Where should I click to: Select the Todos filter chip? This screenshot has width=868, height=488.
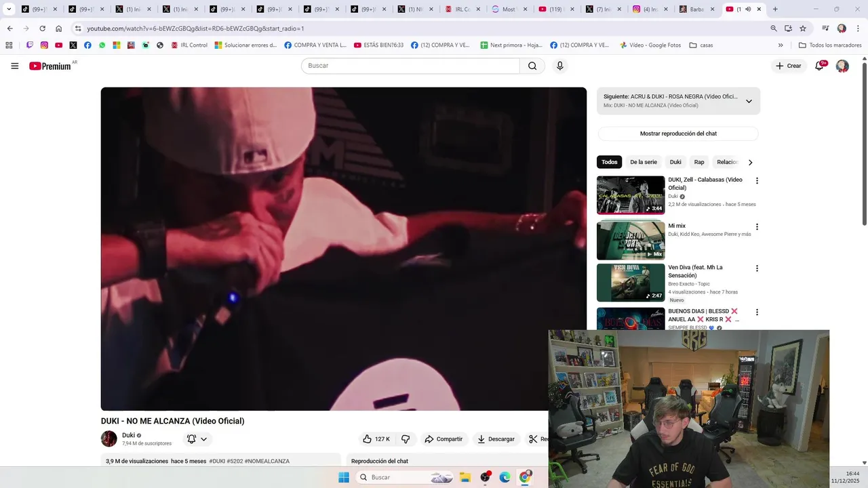pyautogui.click(x=609, y=162)
